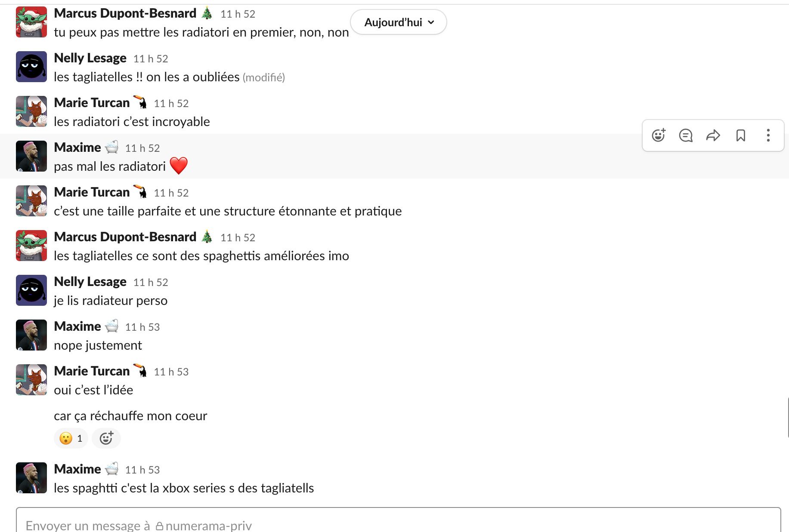Screen dimensions: 789x532
Task: Click Marcus Dupont-Besnard's avatar at top
Action: (x=31, y=22)
